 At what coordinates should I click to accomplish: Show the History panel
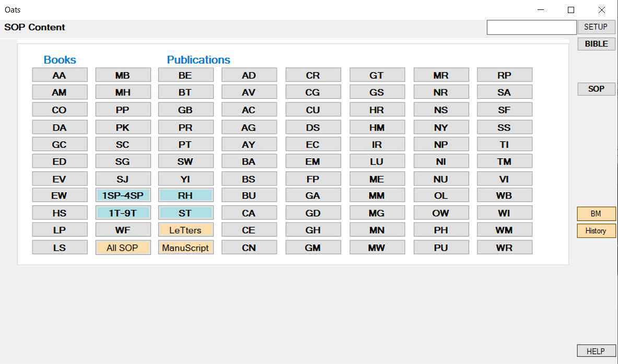click(596, 231)
